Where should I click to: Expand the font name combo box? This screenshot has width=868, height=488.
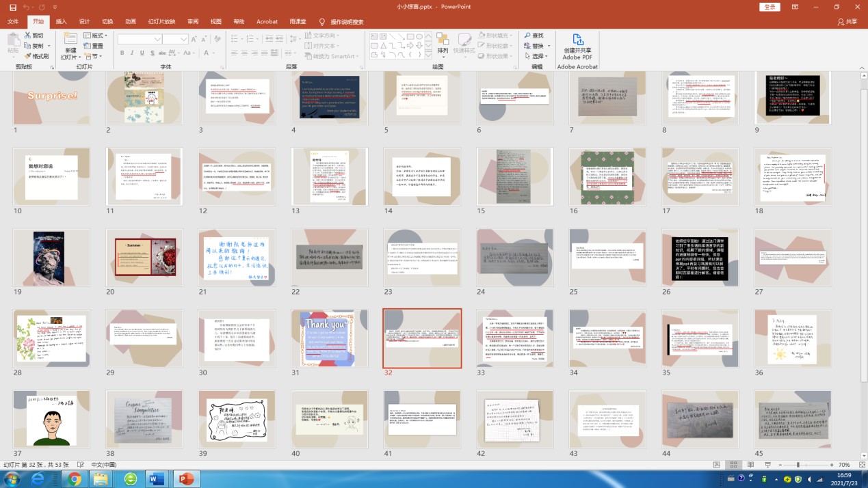coord(157,39)
